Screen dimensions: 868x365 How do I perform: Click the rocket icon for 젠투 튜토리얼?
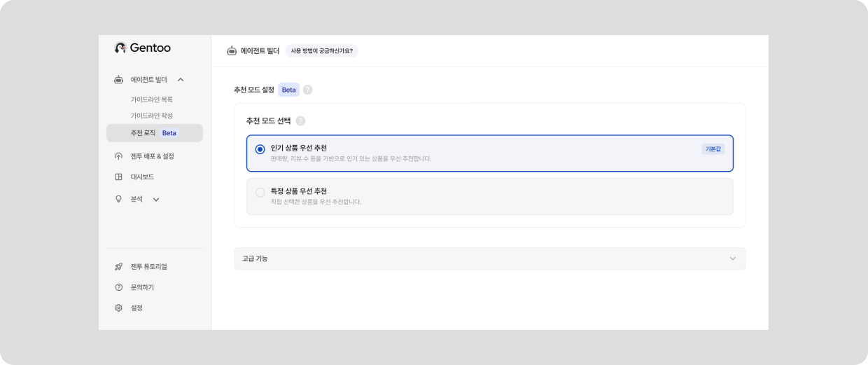(119, 267)
